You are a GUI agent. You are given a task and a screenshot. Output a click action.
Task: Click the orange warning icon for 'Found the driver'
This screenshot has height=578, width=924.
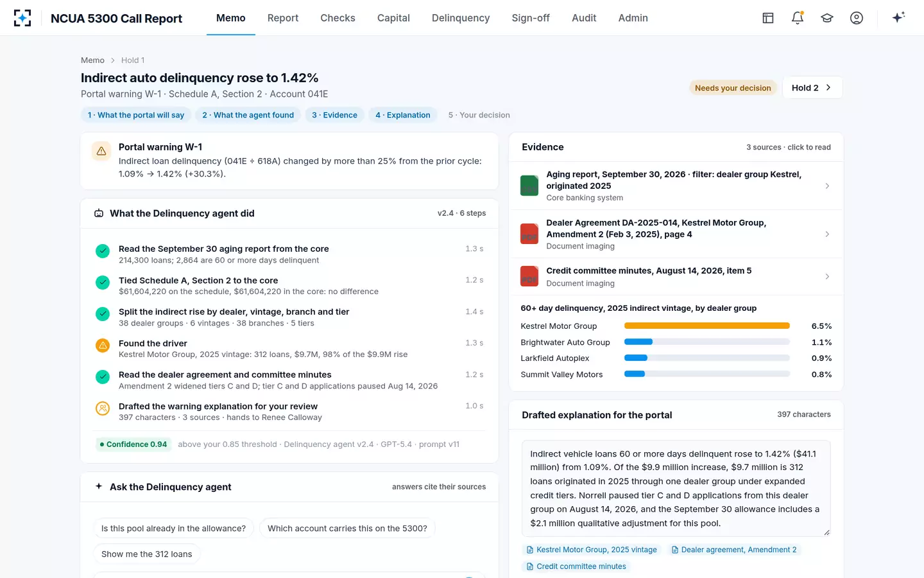103,346
